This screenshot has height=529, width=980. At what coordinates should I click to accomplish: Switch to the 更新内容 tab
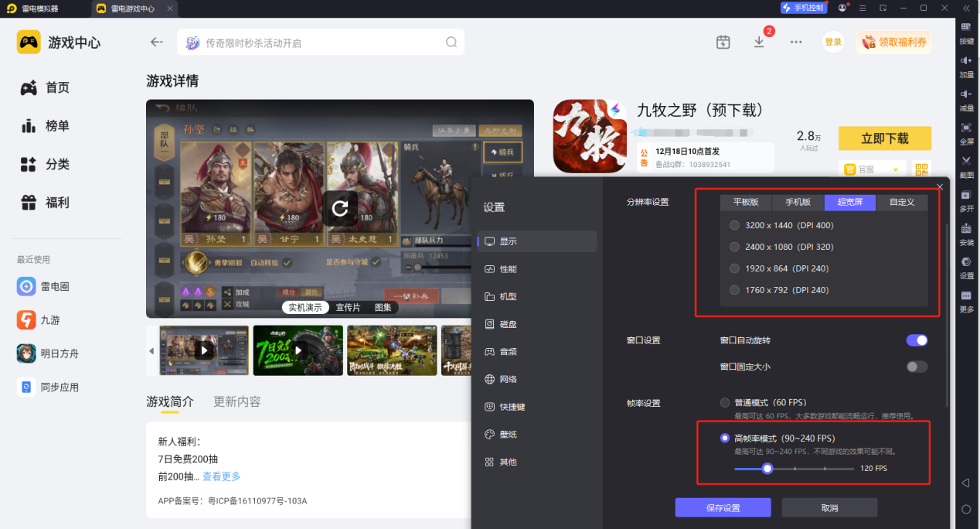pos(237,401)
